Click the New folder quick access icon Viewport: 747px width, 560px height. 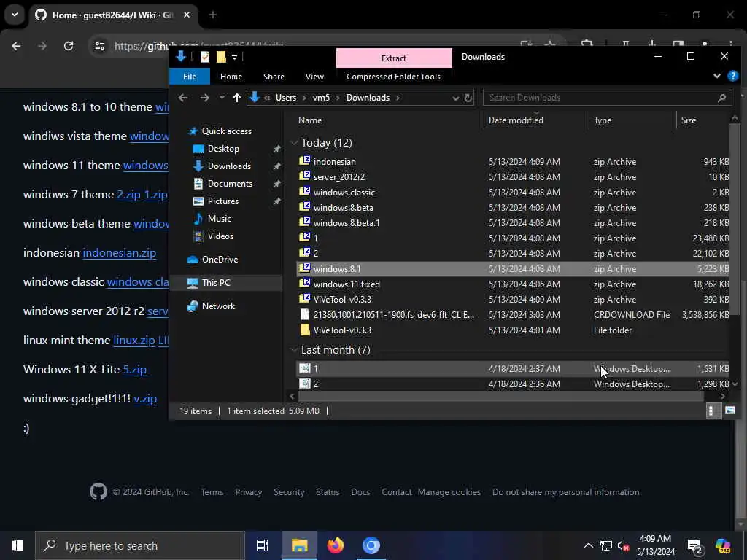[221, 57]
